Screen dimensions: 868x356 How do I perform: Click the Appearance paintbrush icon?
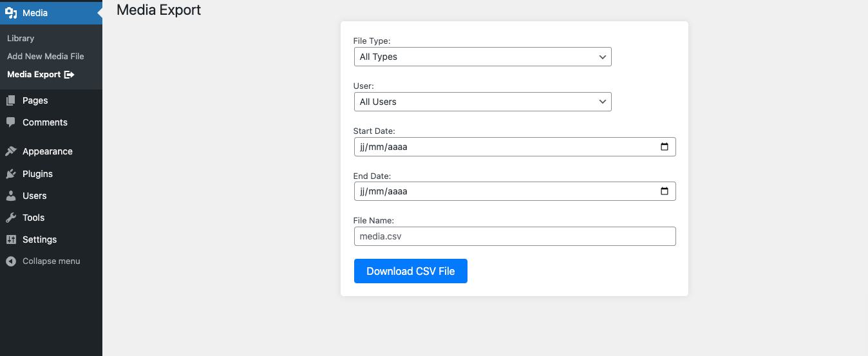tap(11, 151)
